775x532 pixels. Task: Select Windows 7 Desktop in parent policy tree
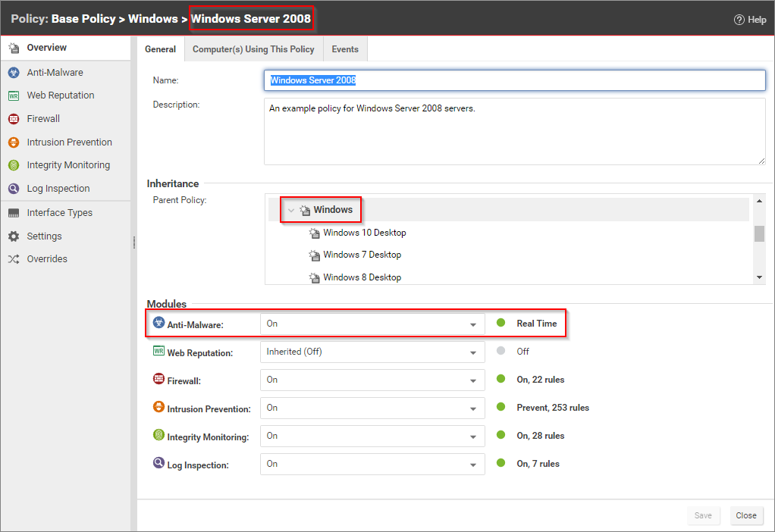click(x=362, y=255)
